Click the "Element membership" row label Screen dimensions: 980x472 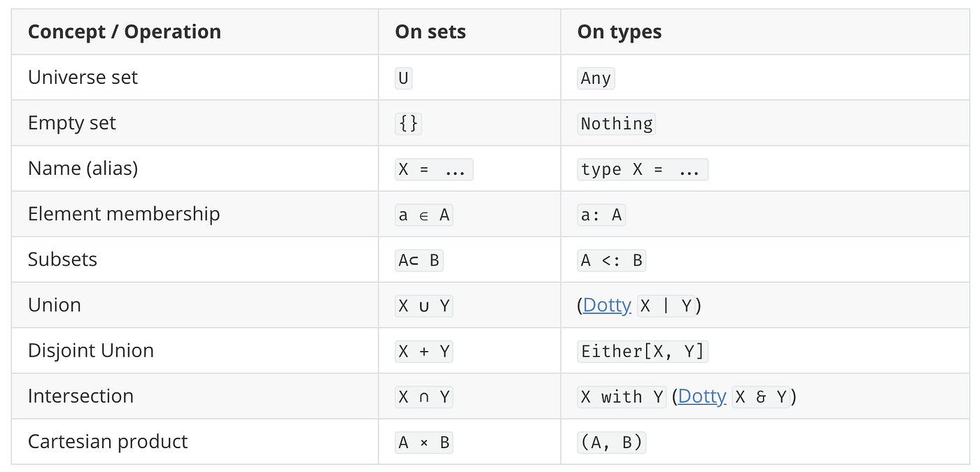tap(124, 215)
